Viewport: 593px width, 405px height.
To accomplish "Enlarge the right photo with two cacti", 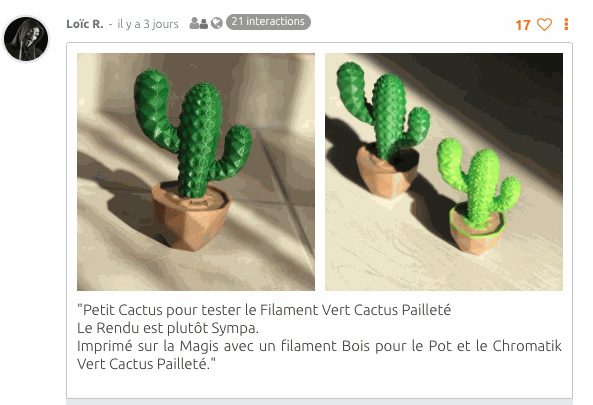I will click(x=444, y=172).
